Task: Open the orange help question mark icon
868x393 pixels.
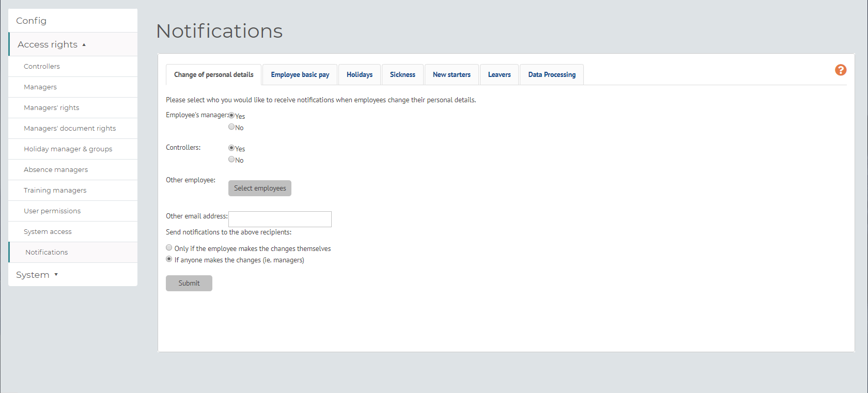Action: (x=841, y=70)
